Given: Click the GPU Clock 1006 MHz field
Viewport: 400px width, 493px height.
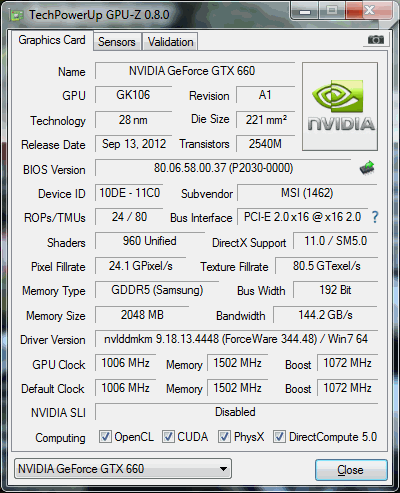Looking at the screenshot, I should 126,363.
